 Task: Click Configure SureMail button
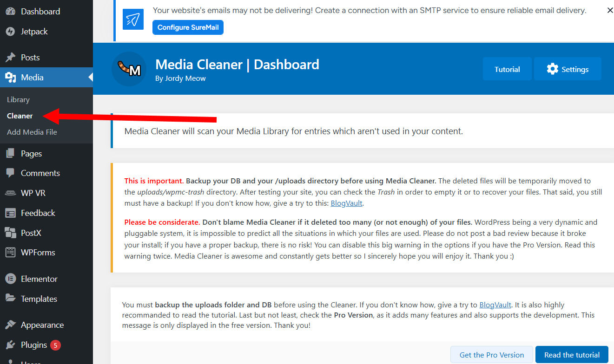coord(188,27)
